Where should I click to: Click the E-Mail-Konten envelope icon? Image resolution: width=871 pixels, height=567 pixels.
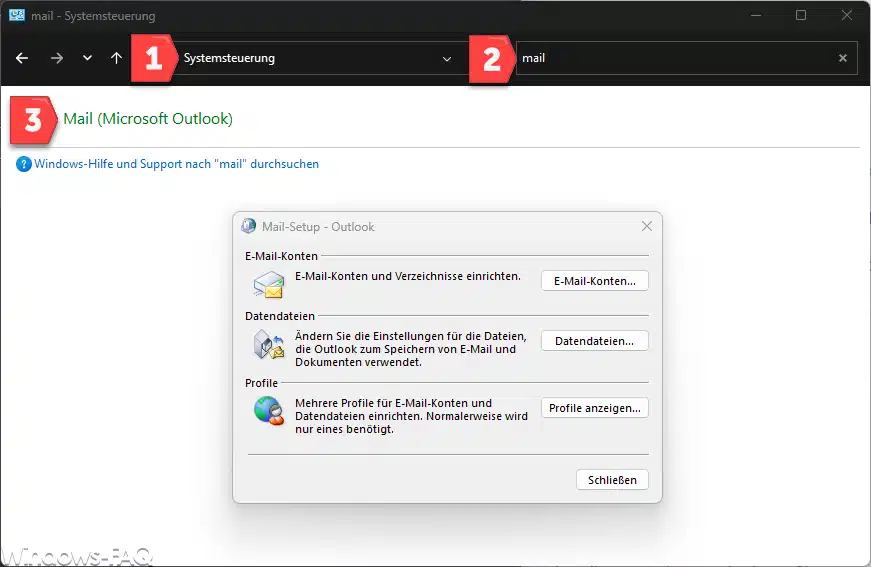tap(269, 284)
